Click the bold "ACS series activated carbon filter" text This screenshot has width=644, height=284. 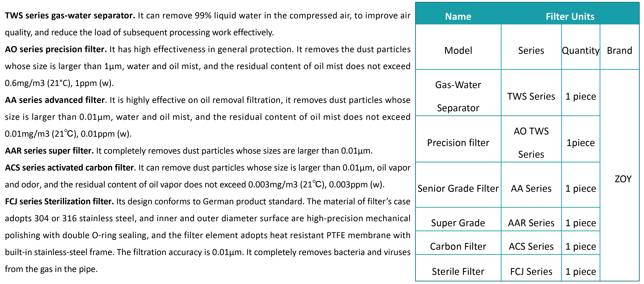[69, 168]
